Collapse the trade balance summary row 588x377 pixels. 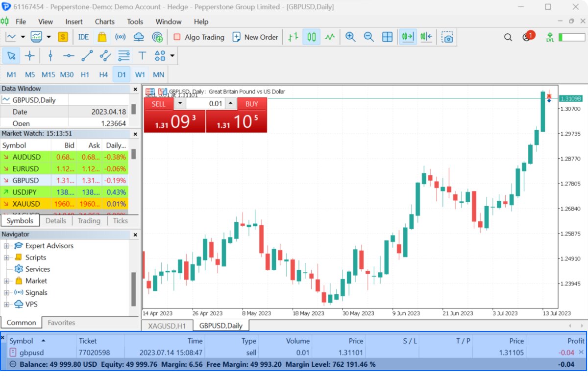click(12, 364)
